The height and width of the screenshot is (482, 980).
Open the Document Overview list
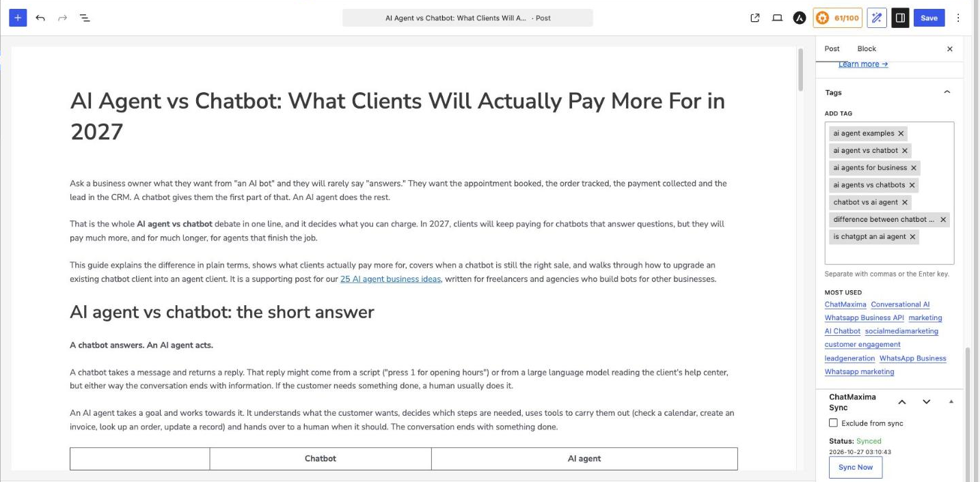tap(85, 18)
